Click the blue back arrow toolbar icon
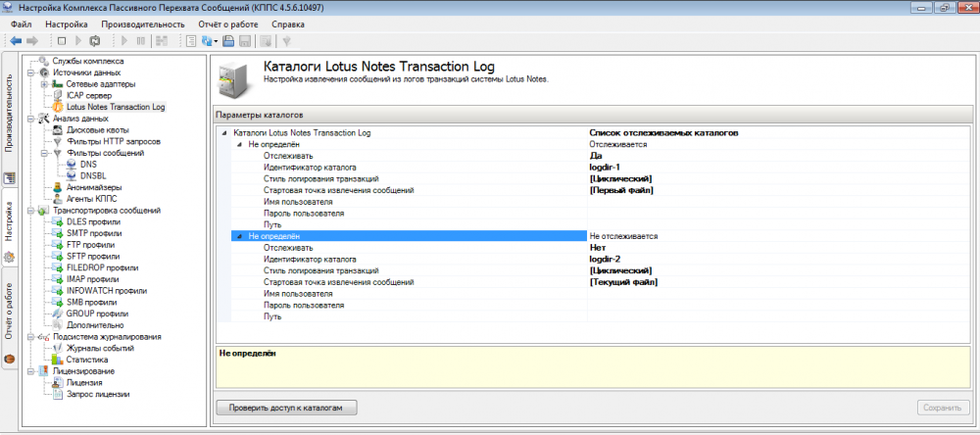 (16, 40)
